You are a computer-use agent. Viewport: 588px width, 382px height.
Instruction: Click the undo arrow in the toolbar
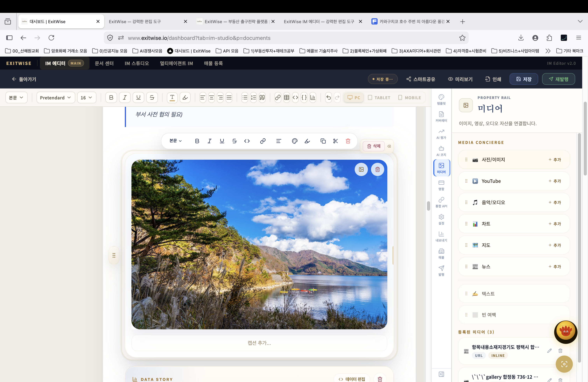pyautogui.click(x=328, y=98)
